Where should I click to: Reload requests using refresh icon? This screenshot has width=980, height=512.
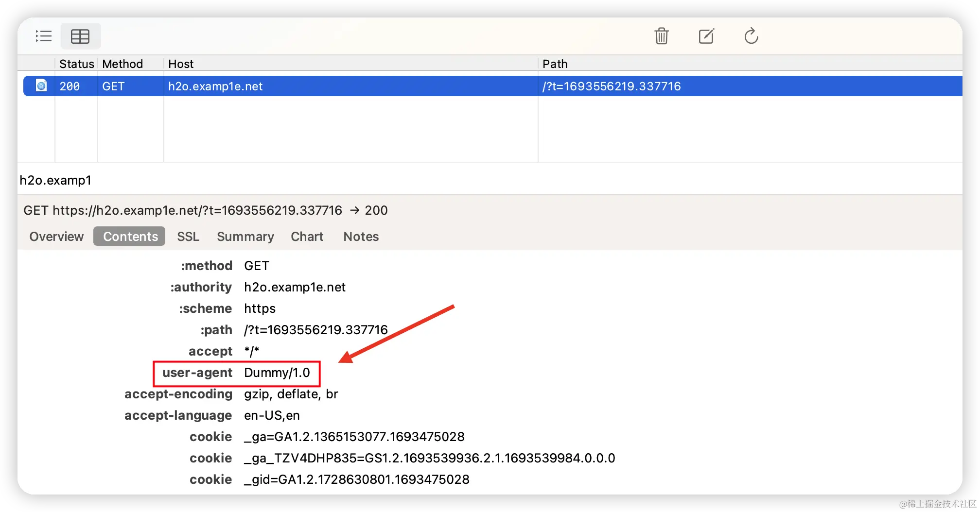click(x=751, y=36)
